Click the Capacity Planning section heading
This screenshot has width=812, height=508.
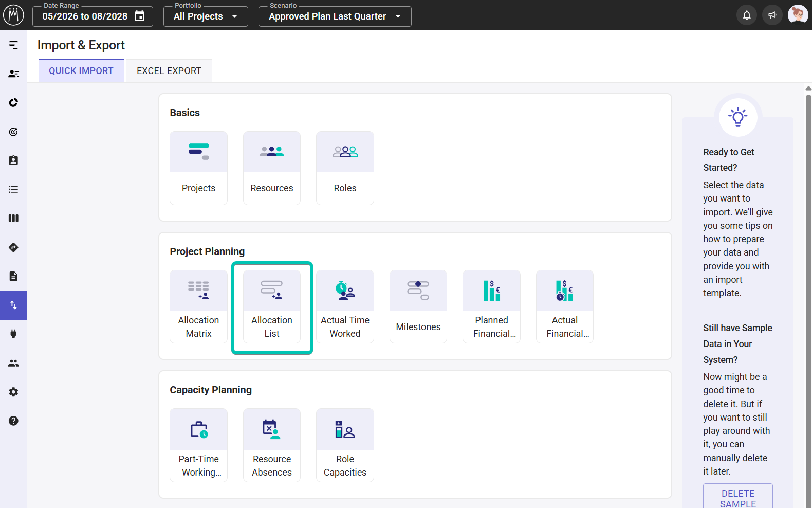(x=211, y=390)
